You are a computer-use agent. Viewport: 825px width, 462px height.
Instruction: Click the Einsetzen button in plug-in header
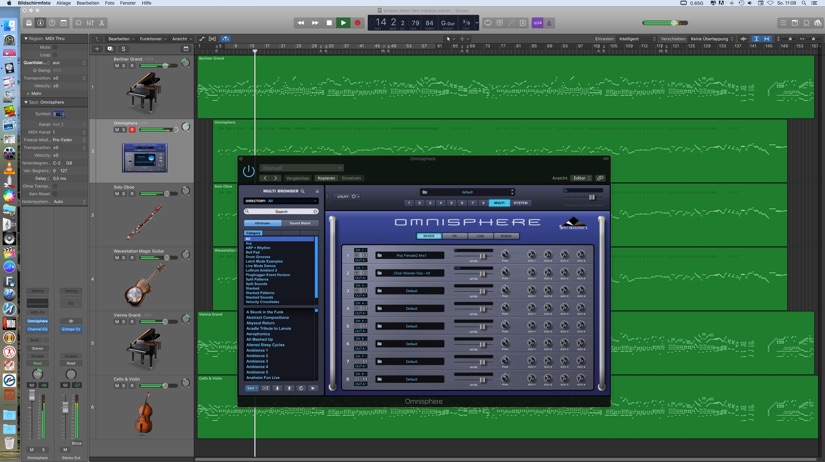pos(351,178)
